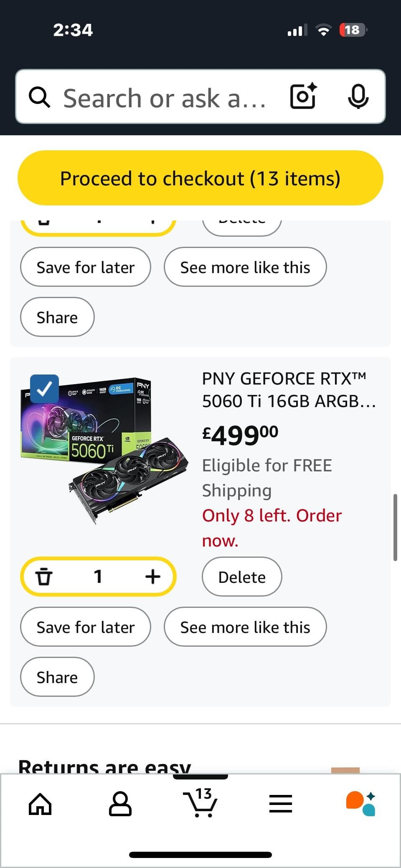Tap the microphone voice search icon
The height and width of the screenshot is (868, 401).
358,96
